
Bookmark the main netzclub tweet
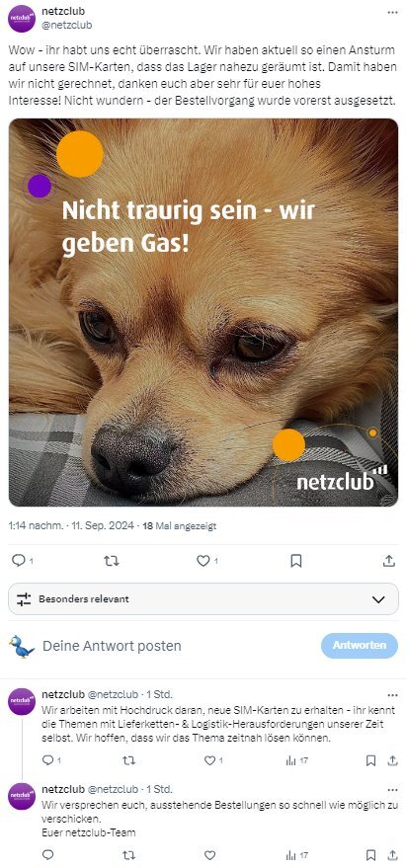(x=296, y=561)
